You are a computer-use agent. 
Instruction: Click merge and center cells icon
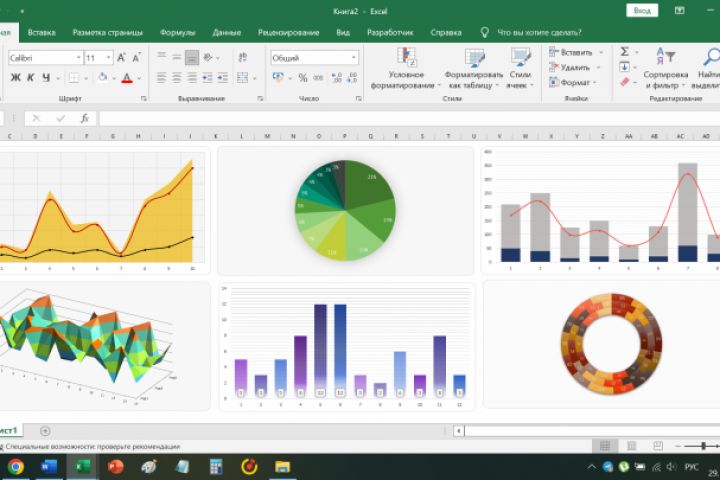tap(242, 78)
